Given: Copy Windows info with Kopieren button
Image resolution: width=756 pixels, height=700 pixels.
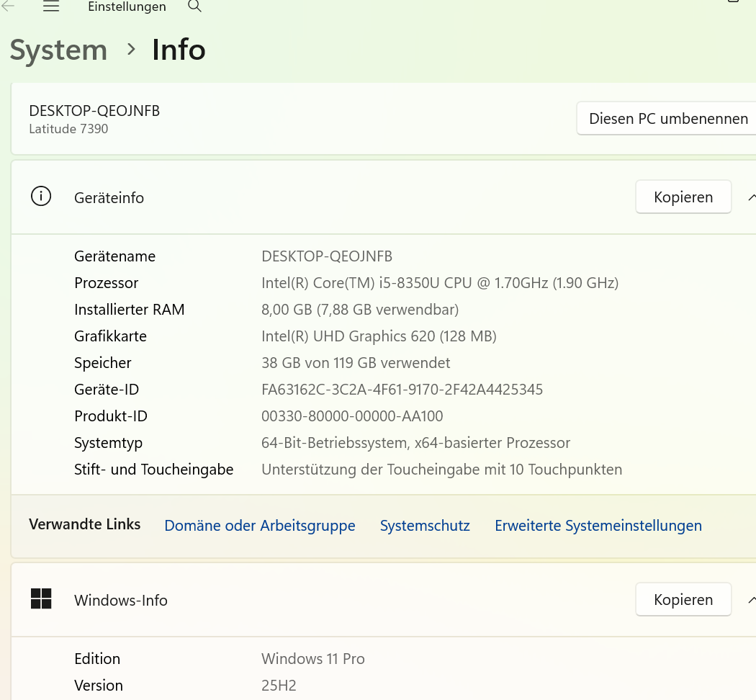Looking at the screenshot, I should (683, 600).
